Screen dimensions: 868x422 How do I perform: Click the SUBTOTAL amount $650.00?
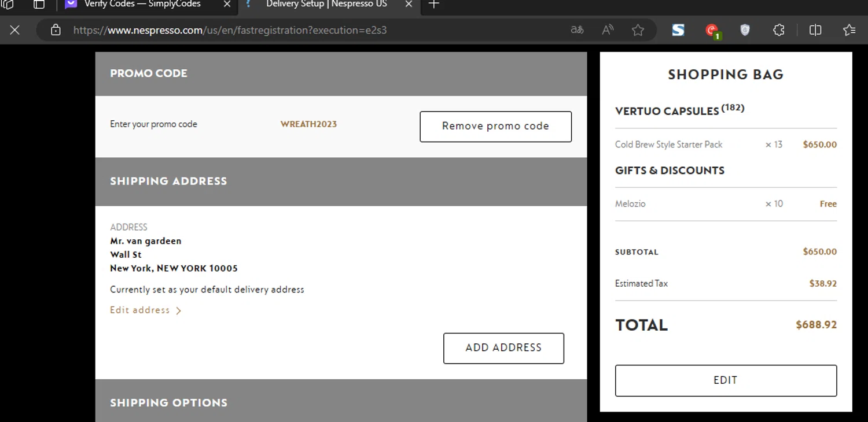(819, 252)
